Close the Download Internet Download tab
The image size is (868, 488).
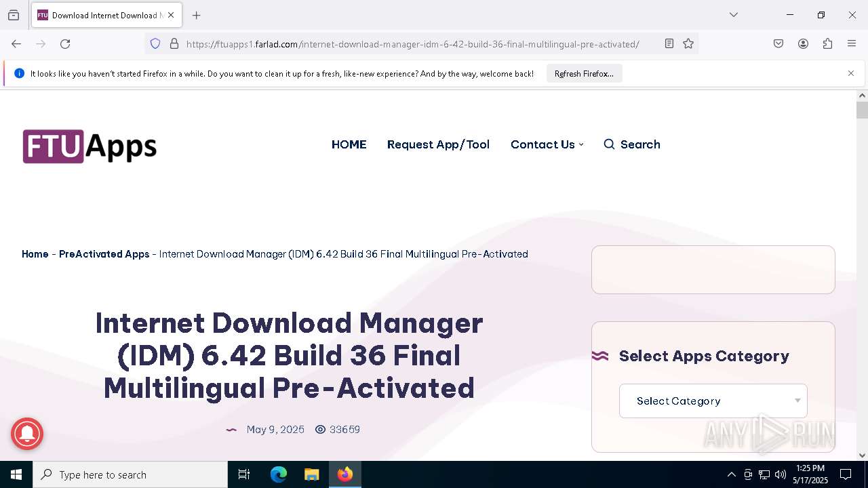pyautogui.click(x=171, y=15)
